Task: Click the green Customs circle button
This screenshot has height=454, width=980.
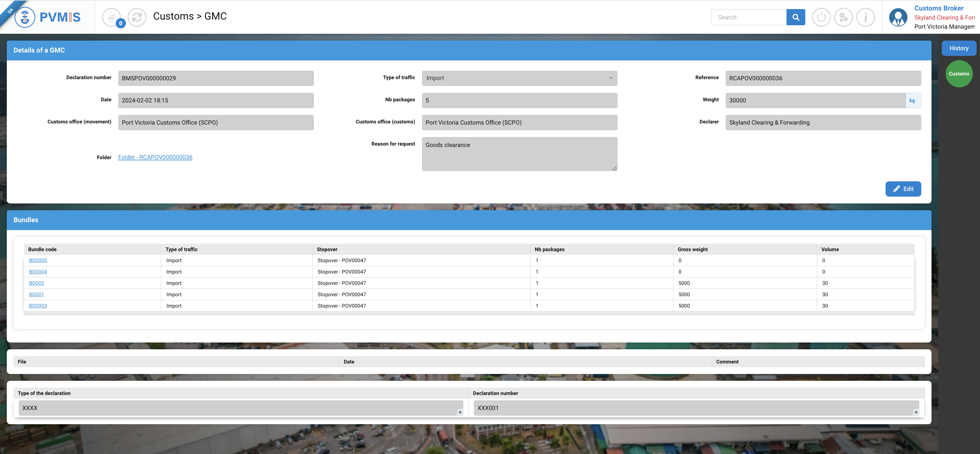Action: pyautogui.click(x=959, y=74)
